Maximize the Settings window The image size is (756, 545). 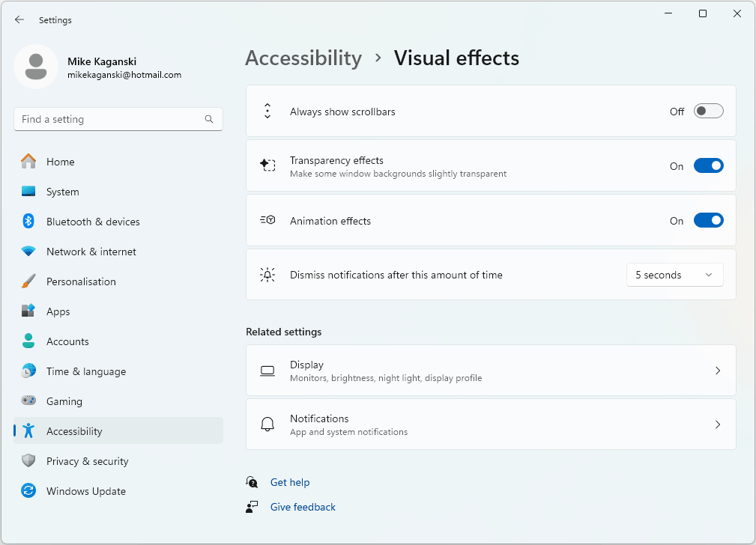pyautogui.click(x=703, y=13)
